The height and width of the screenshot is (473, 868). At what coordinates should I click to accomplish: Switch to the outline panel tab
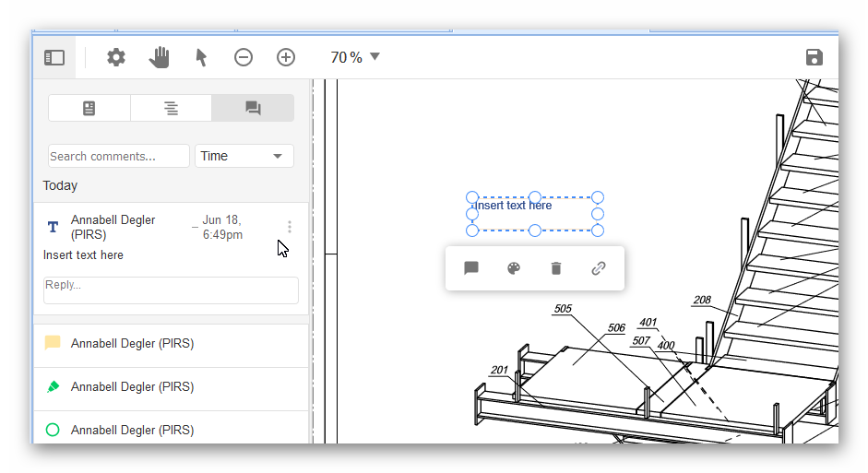point(171,108)
